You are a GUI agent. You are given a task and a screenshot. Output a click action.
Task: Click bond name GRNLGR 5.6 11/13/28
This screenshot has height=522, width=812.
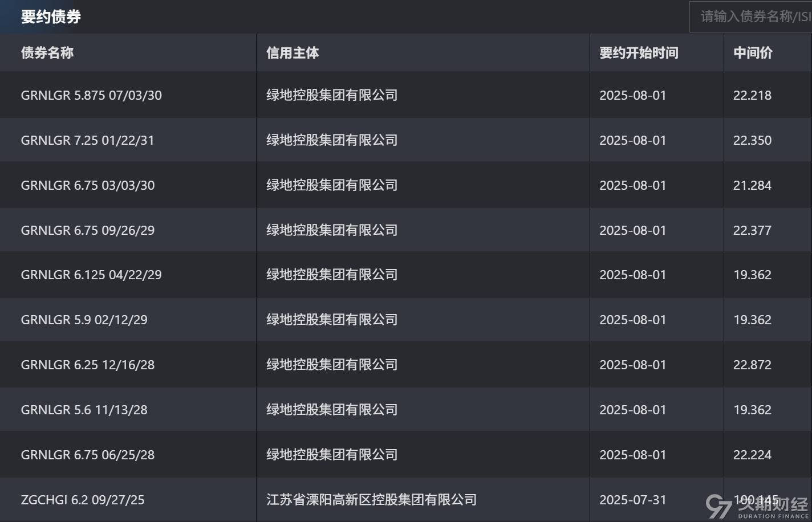click(84, 409)
